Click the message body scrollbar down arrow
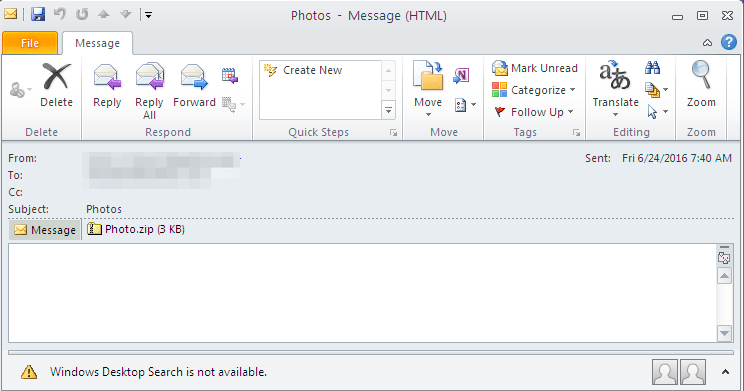Image resolution: width=744 pixels, height=391 pixels. point(724,333)
